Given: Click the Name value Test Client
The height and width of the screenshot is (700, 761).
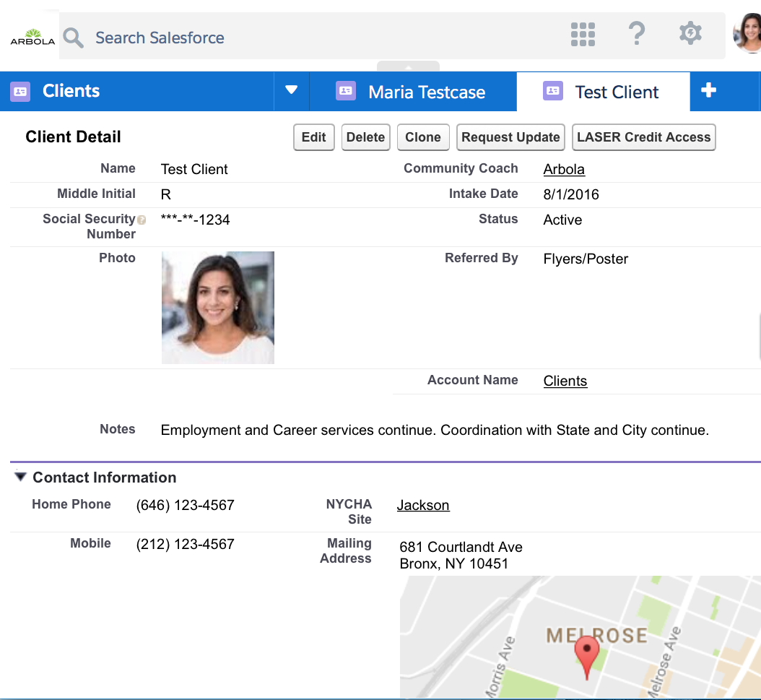Looking at the screenshot, I should tap(194, 170).
